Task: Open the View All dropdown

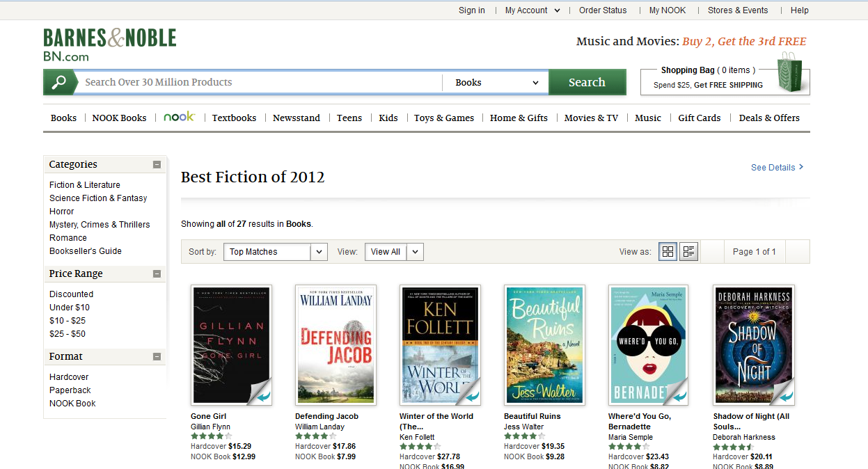Action: (x=393, y=252)
